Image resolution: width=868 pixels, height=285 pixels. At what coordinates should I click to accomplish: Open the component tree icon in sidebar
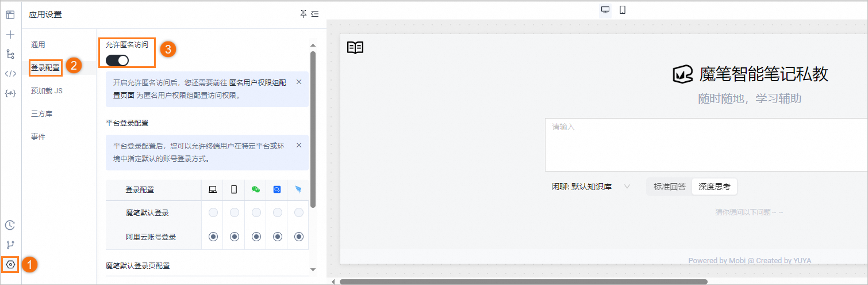10,54
